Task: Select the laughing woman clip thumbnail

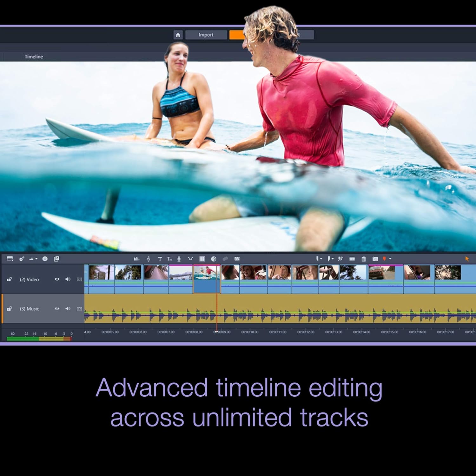Action: point(253,273)
